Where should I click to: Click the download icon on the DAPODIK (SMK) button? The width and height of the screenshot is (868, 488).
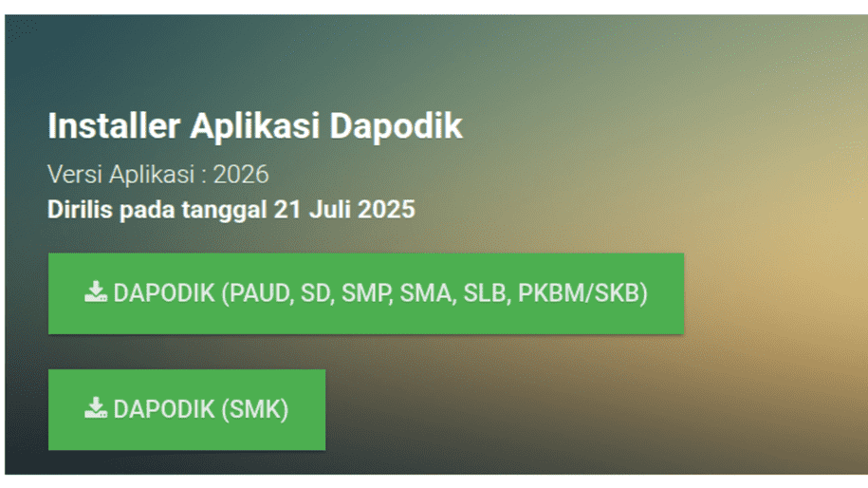(x=96, y=407)
